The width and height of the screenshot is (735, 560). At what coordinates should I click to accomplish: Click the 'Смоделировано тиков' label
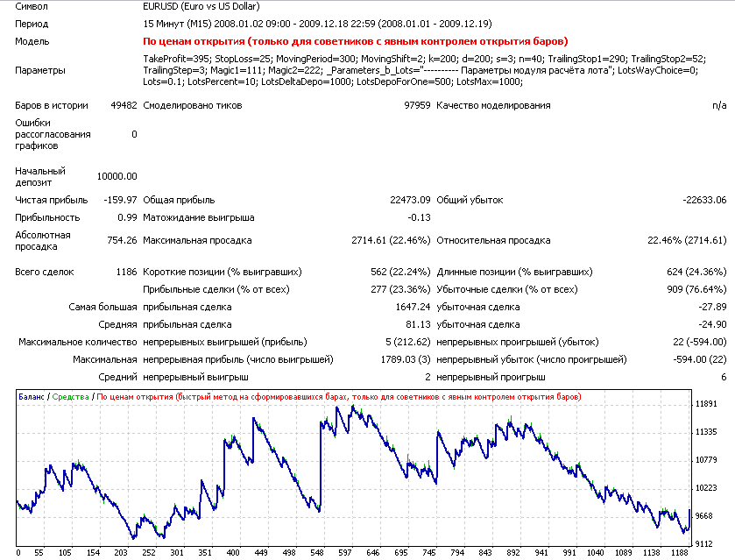(192, 105)
